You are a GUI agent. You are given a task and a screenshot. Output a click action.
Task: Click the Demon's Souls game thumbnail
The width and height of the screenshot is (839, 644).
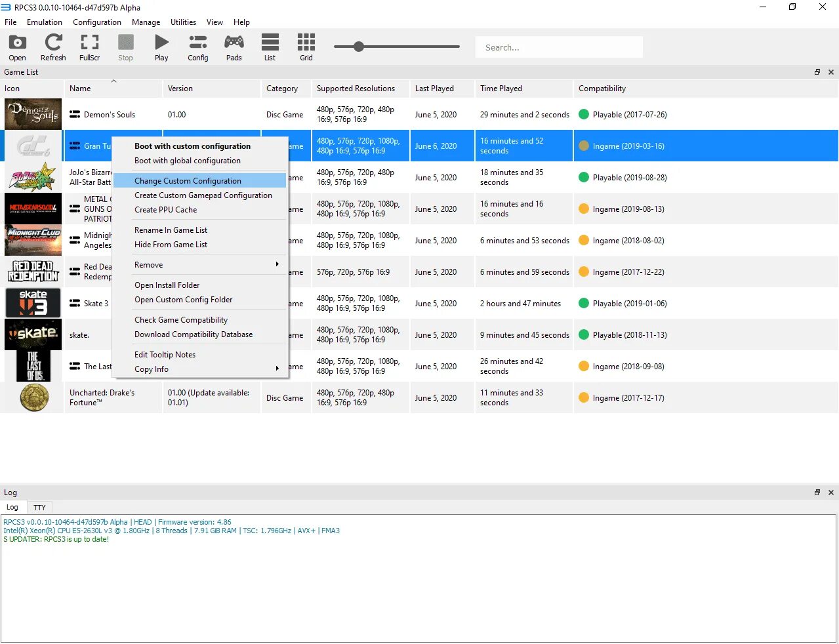[33, 114]
